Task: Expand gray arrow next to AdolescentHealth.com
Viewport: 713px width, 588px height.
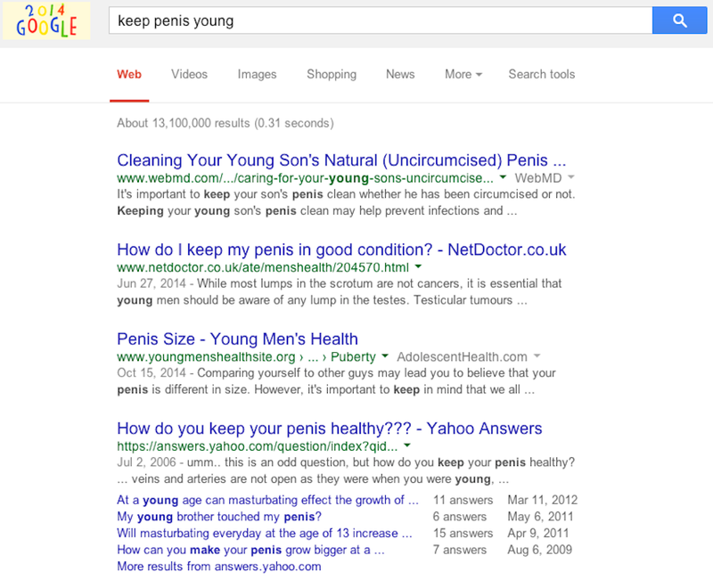Action: click(x=537, y=355)
